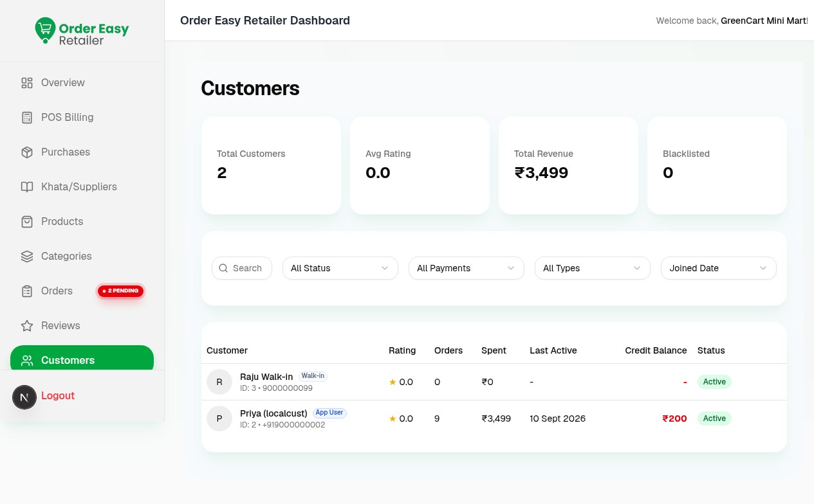Open the Products page
The height and width of the screenshot is (504, 814).
tap(82, 222)
